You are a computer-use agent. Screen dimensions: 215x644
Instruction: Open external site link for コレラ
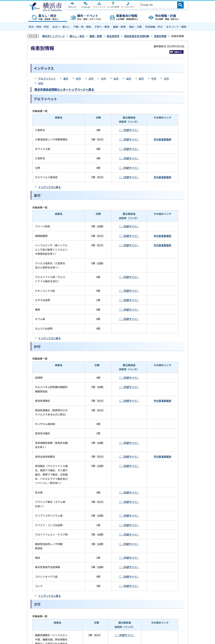129,586
